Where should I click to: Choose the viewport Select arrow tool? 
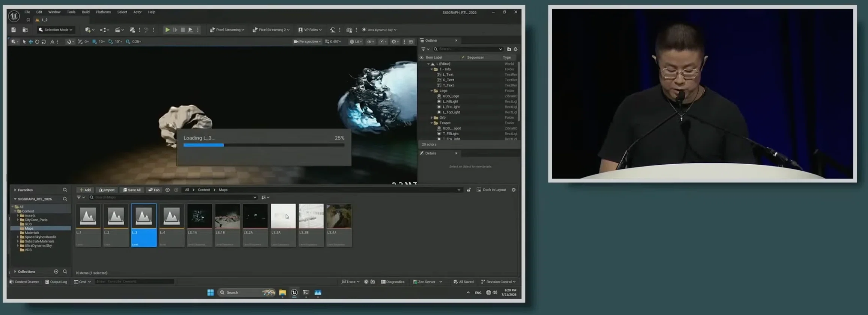24,42
